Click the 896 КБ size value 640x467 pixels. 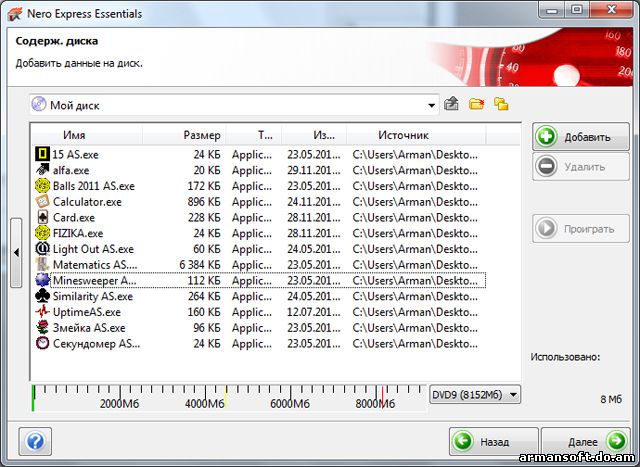204,202
